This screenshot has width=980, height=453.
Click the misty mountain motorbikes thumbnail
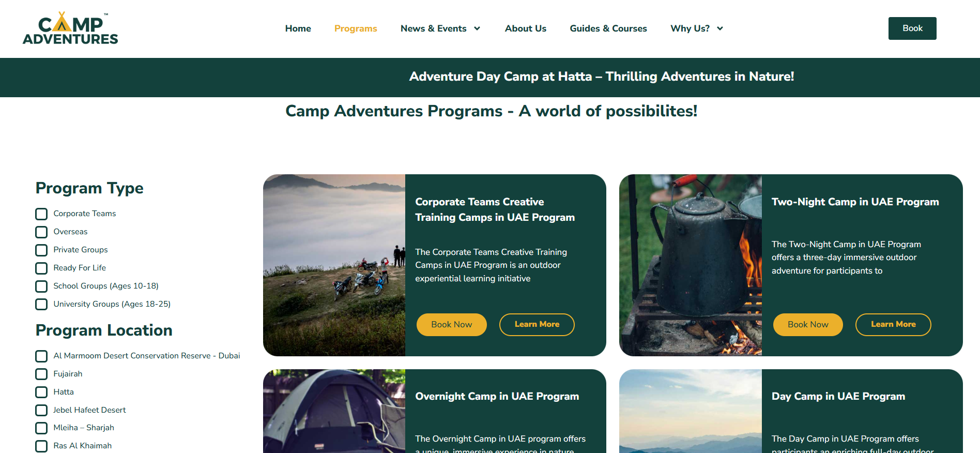pos(334,265)
